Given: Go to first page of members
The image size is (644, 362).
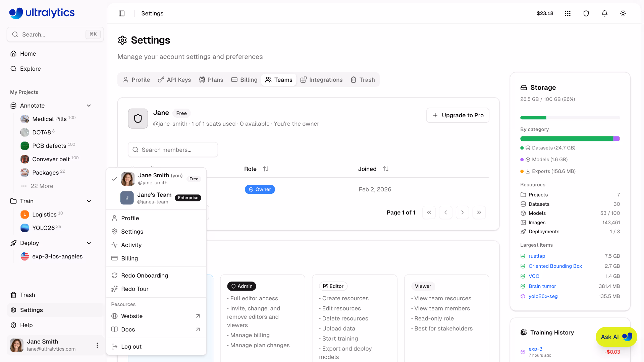Looking at the screenshot, I should [x=429, y=213].
